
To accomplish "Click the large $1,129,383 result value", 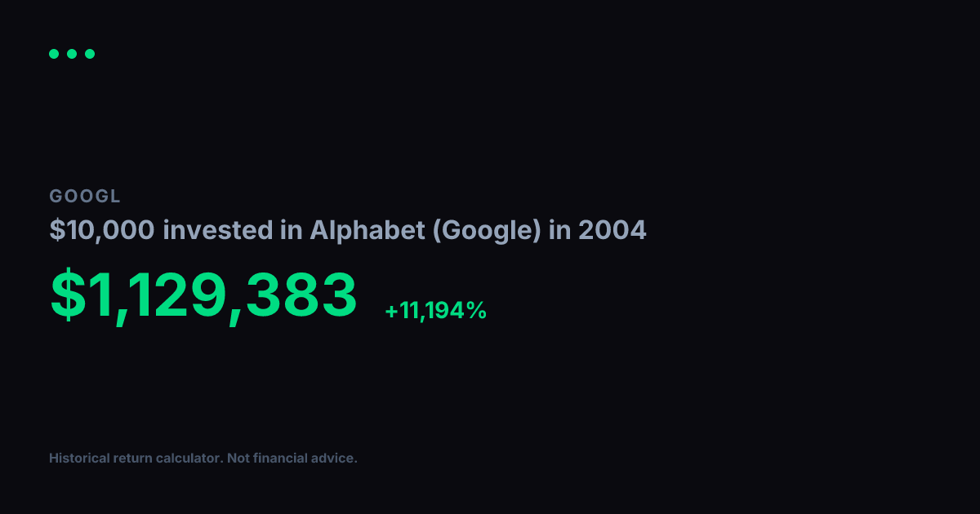I will point(203,295).
